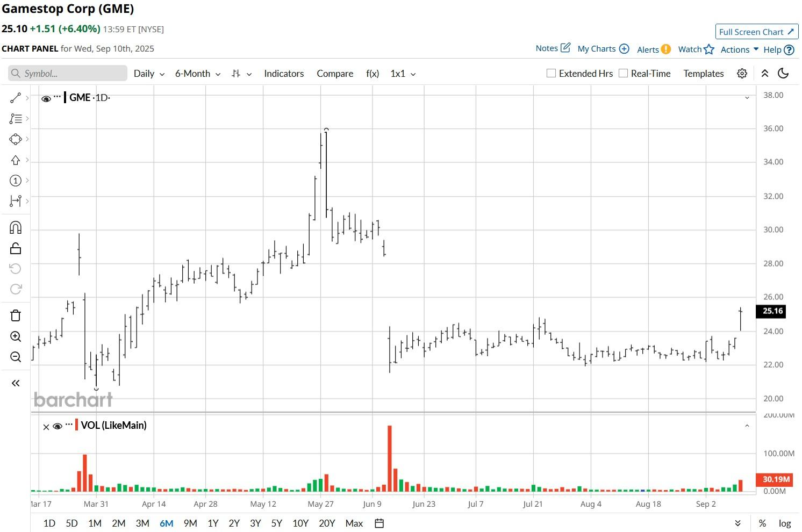Open the bar type dropdown
Screen dimensions: 802x532
[x=241, y=74]
